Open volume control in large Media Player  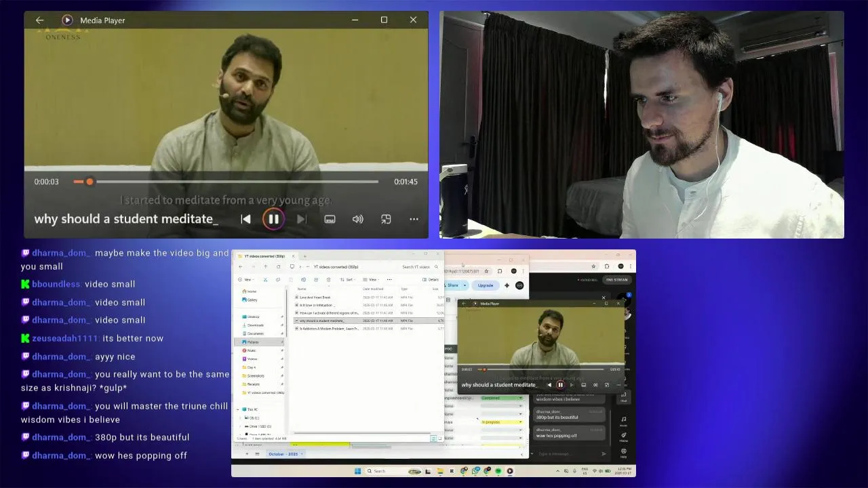[357, 219]
